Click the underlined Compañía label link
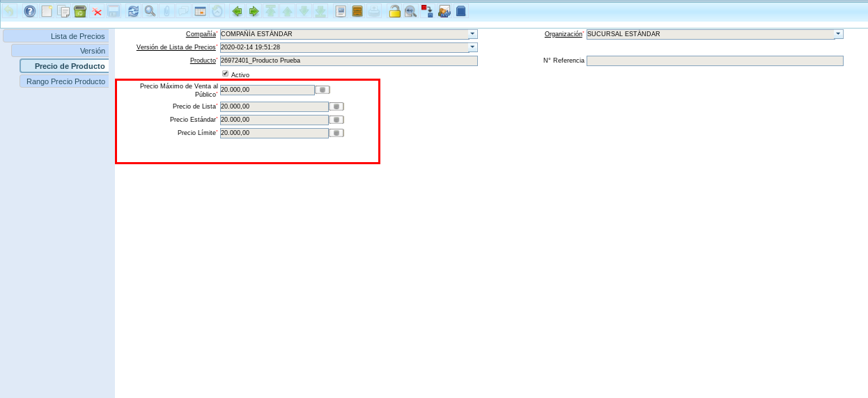 [201, 34]
